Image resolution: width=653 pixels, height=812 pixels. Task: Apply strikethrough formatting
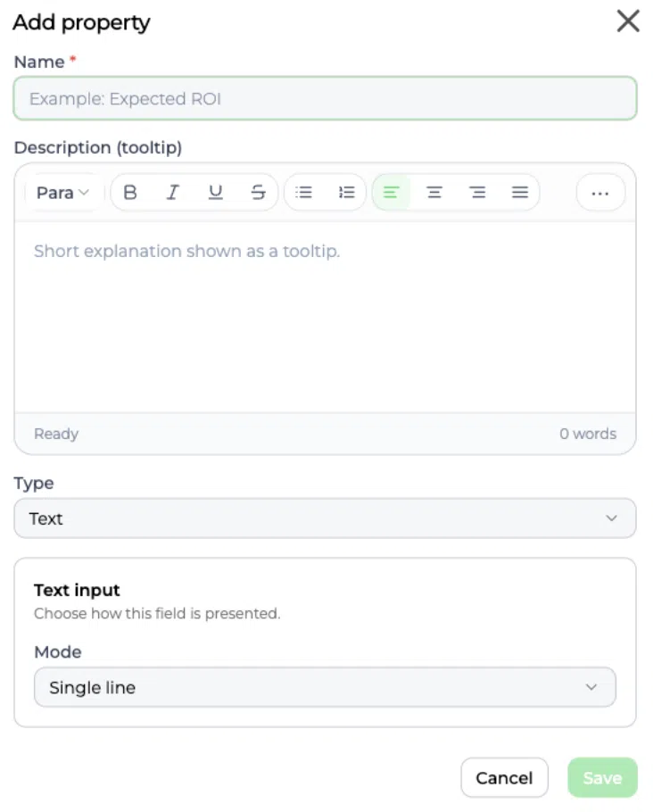pyautogui.click(x=258, y=193)
